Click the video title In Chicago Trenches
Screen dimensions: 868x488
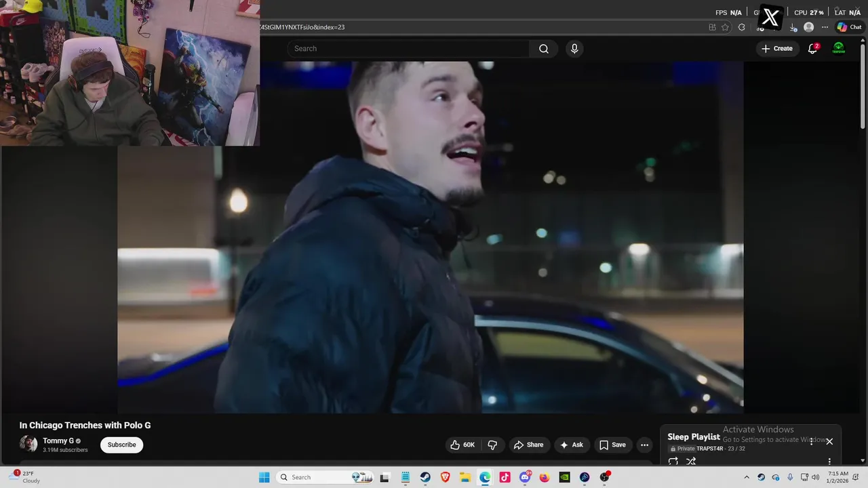point(85,426)
